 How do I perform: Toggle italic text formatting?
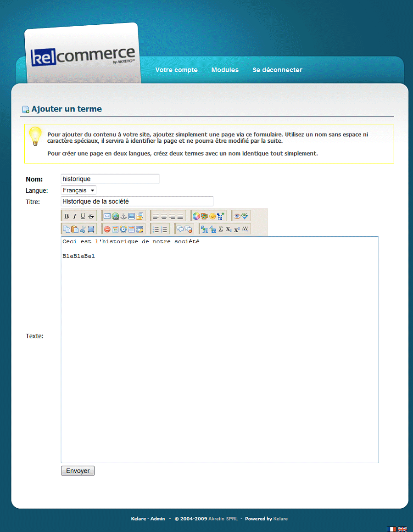point(74,216)
